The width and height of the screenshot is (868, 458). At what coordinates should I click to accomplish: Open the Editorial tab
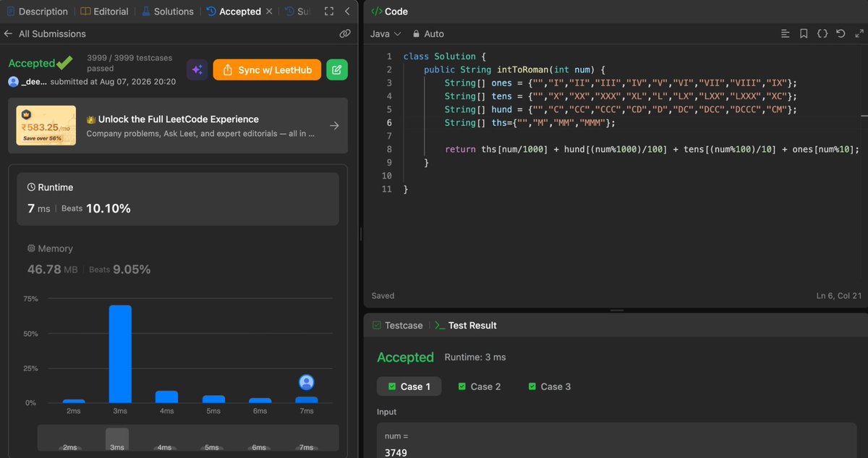104,12
